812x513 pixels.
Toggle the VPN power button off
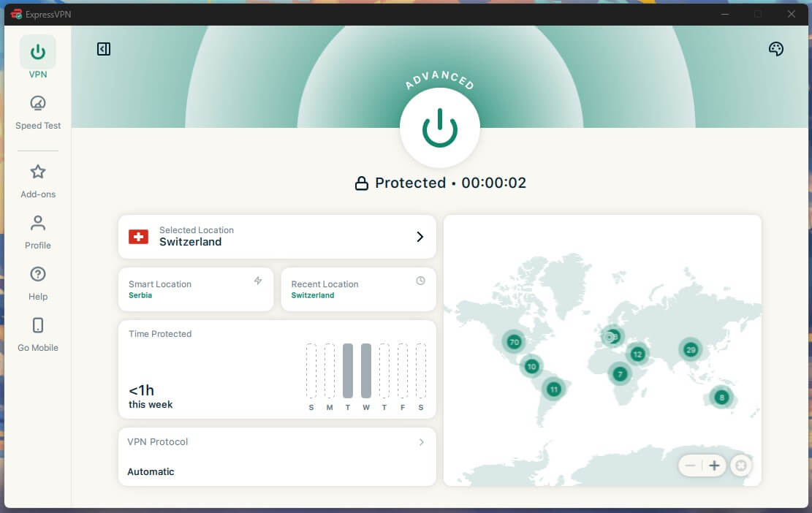(x=440, y=128)
